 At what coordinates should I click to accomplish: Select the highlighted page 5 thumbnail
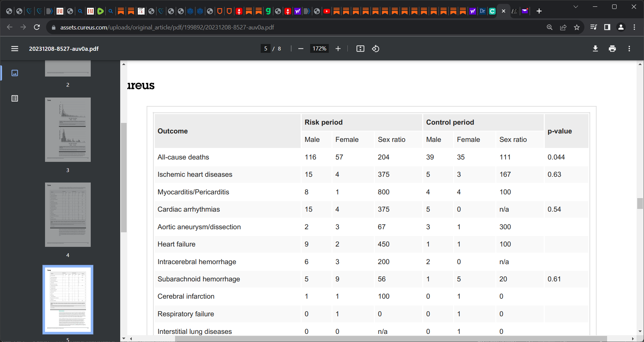(x=68, y=300)
